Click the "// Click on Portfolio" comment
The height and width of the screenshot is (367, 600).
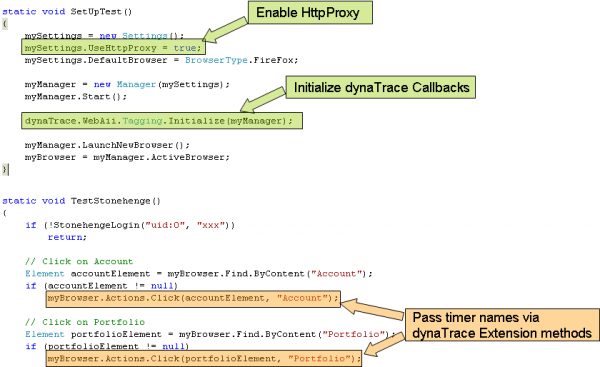pos(85,322)
